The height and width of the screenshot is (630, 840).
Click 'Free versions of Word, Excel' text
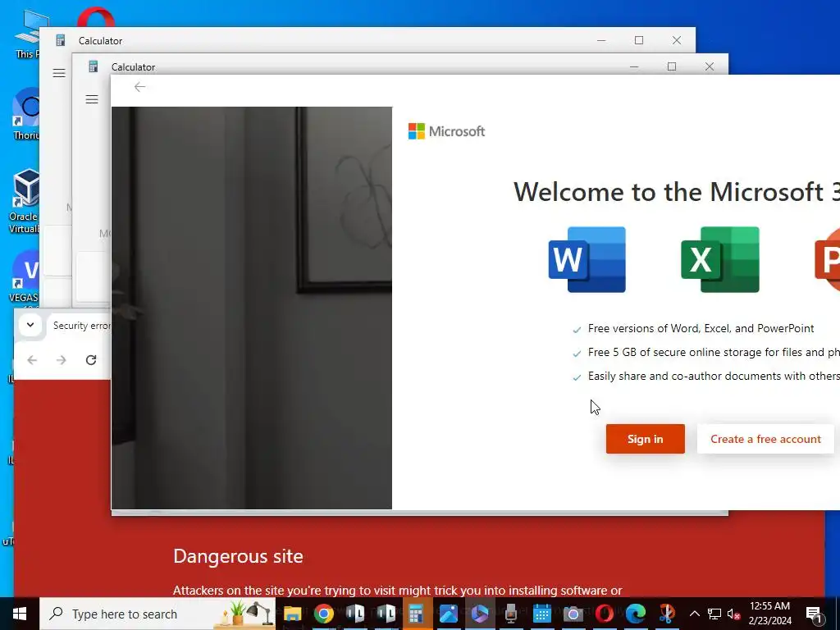(x=701, y=328)
